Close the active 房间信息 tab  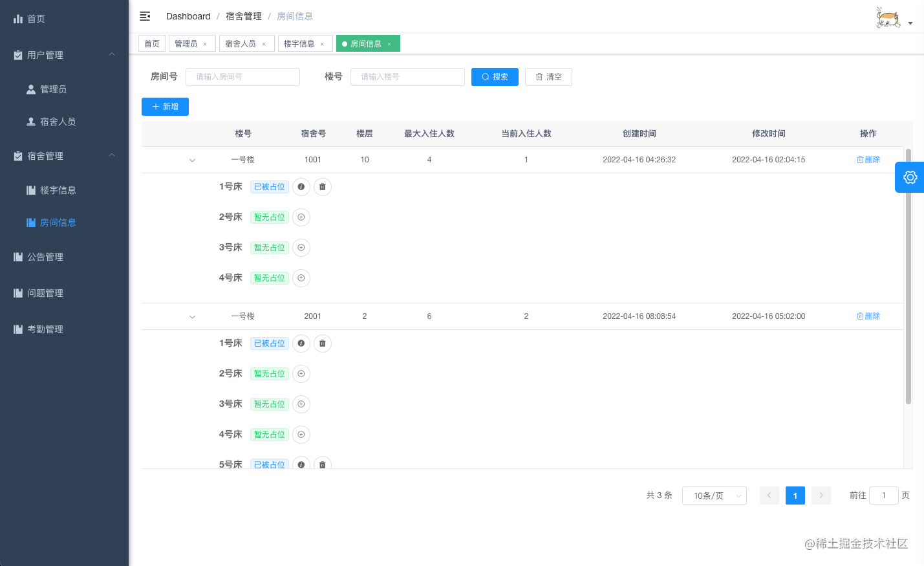(x=389, y=44)
